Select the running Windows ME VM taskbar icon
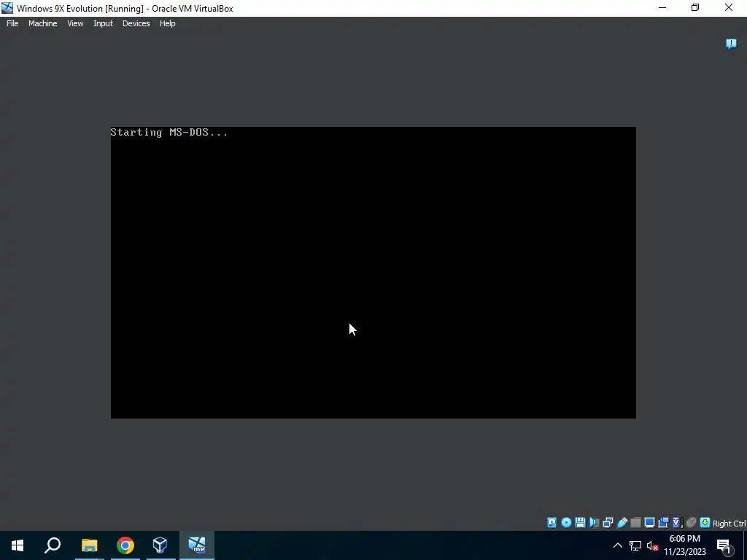747x560 pixels. tap(197, 545)
